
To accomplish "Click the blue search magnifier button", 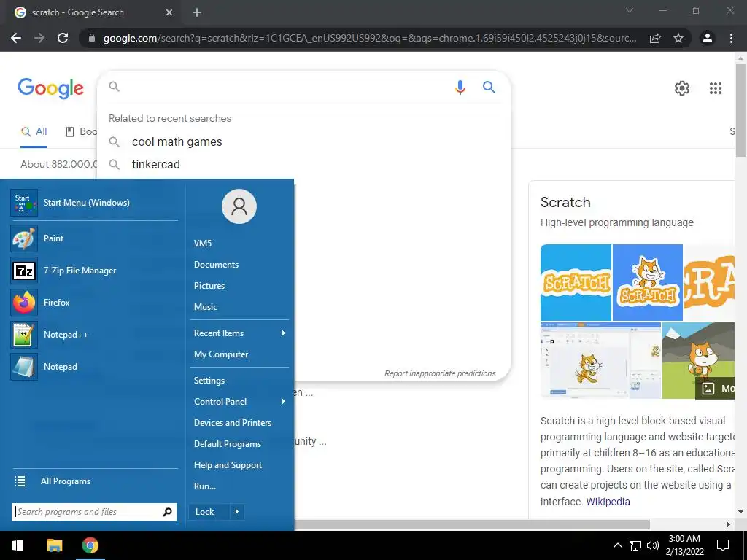I will (x=489, y=87).
